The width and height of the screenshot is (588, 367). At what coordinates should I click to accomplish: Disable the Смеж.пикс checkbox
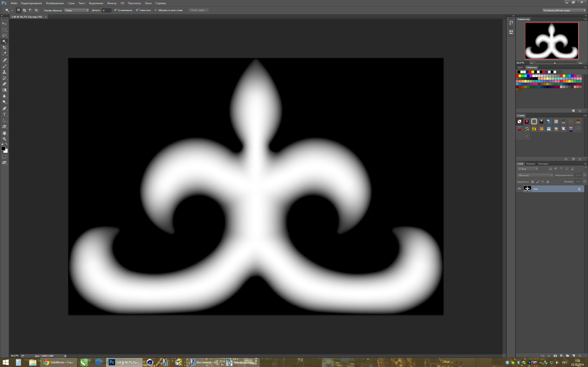click(137, 10)
